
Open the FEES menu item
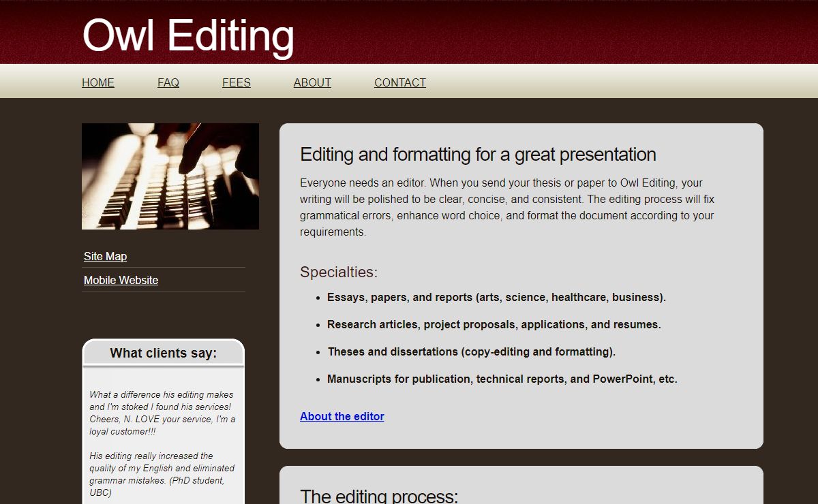tap(237, 82)
